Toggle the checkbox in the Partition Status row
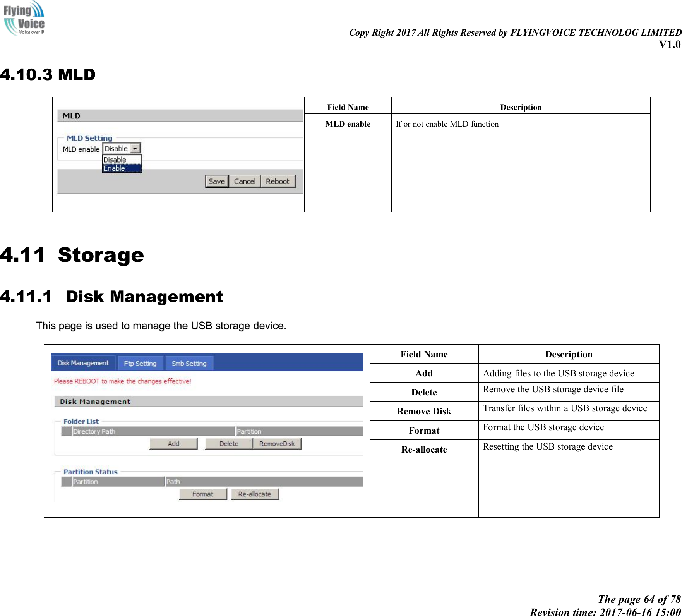682x616 pixels. tap(66, 482)
